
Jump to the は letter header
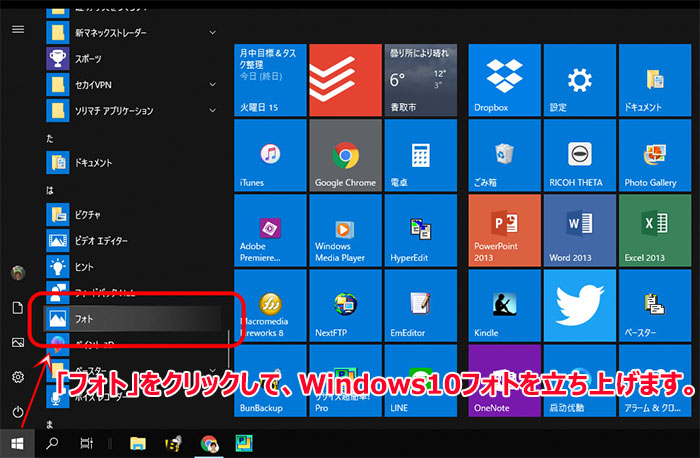pyautogui.click(x=50, y=191)
